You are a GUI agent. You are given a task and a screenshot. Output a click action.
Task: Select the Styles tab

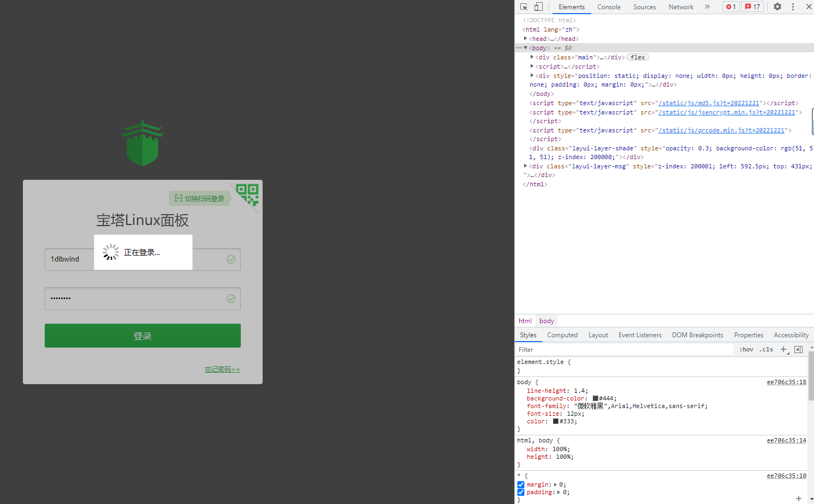pos(528,335)
